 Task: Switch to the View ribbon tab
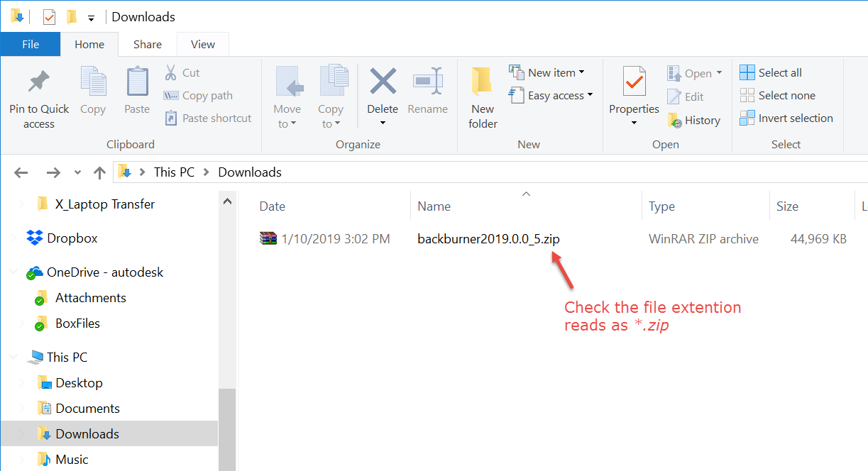point(203,44)
